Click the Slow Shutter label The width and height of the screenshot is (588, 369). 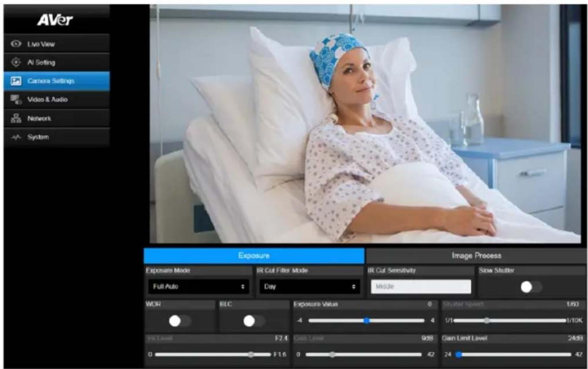[497, 270]
